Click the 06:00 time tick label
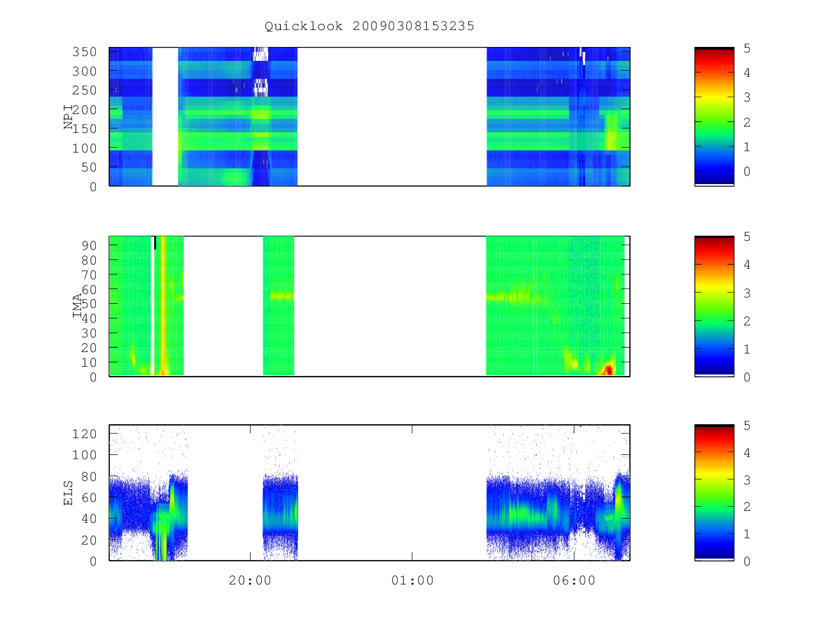 tap(574, 580)
